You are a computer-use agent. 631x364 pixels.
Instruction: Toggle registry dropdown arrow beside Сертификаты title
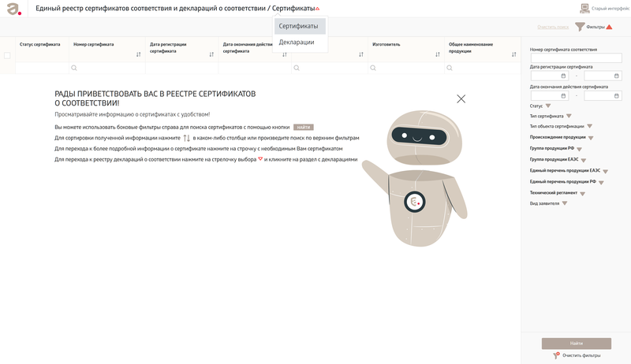(x=318, y=9)
